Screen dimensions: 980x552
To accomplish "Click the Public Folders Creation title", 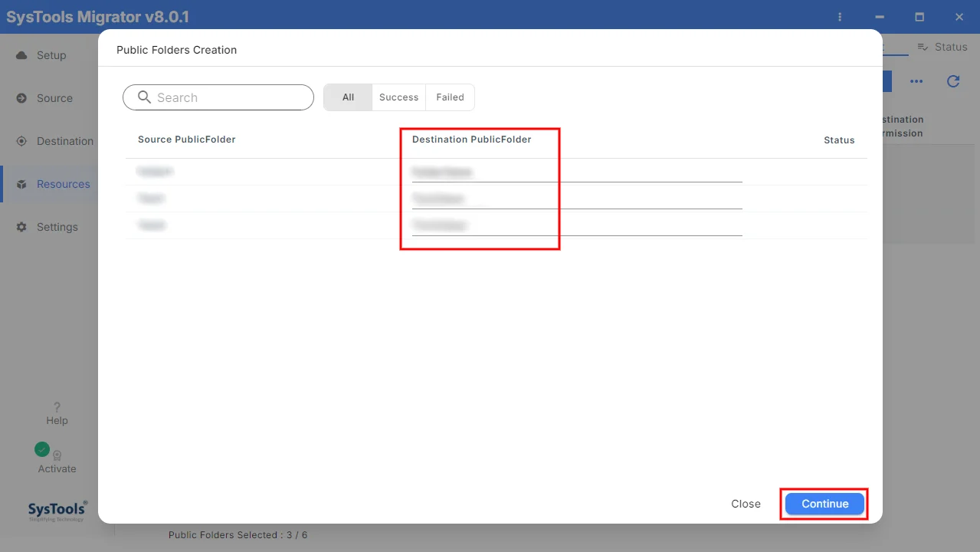I will point(176,50).
